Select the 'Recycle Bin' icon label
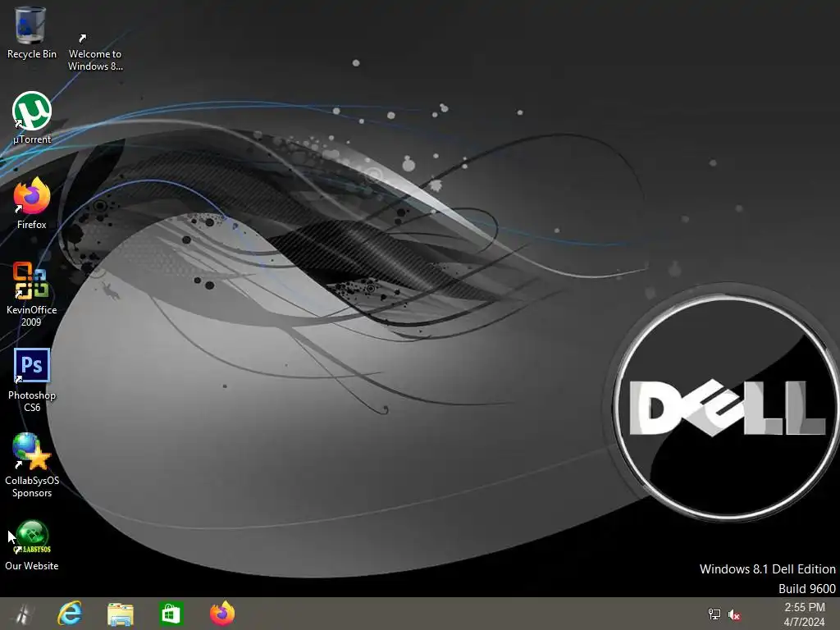Viewport: 840px width, 630px height. point(32,54)
